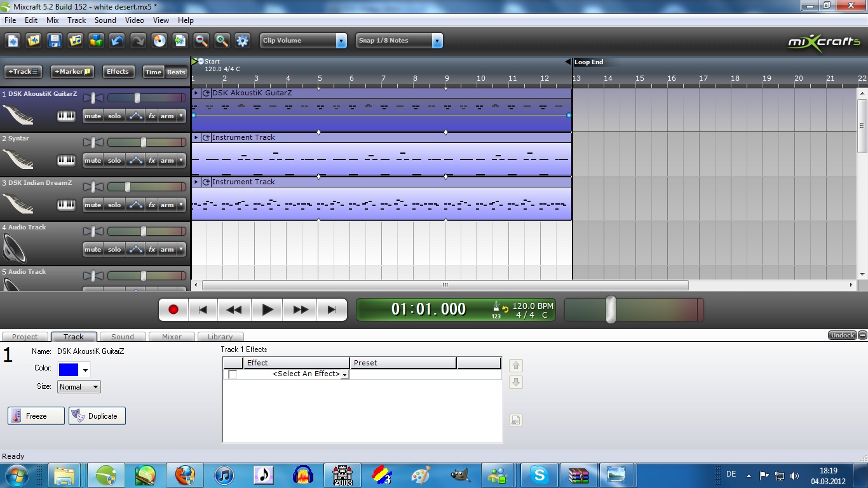This screenshot has width=868, height=488.
Task: Click the record button
Action: (173, 309)
